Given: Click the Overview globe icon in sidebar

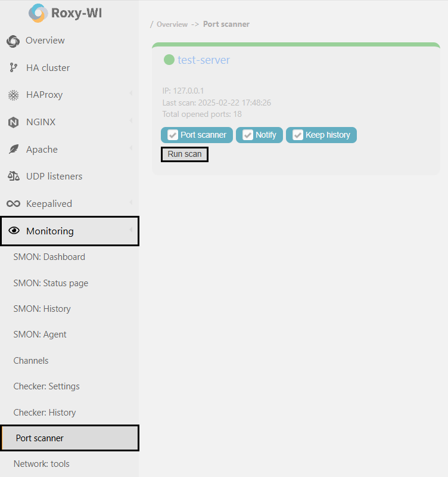Looking at the screenshot, I should click(x=13, y=41).
